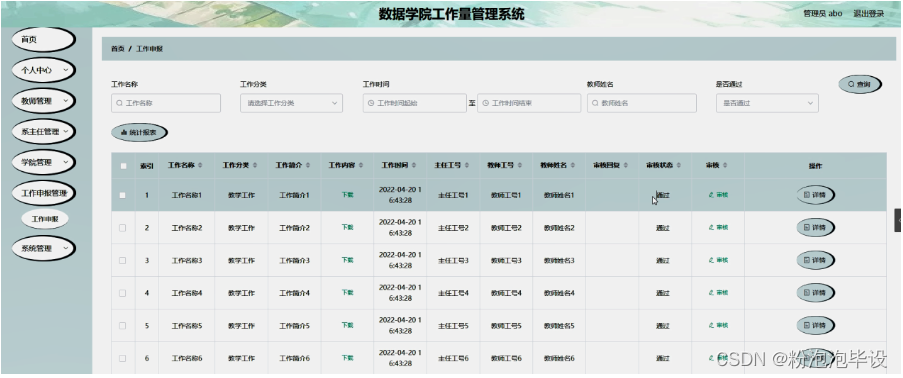Check the row 1 工作名称1 checkbox
The height and width of the screenshot is (378, 903).
[x=123, y=195]
